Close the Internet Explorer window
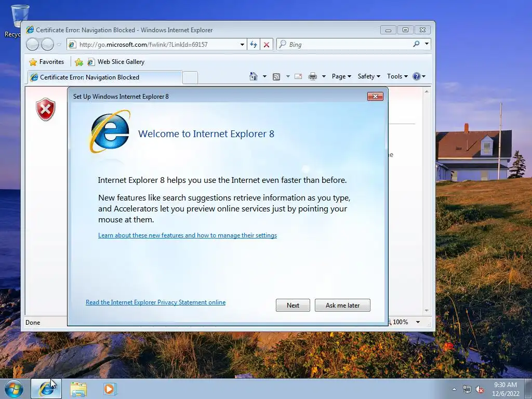 pos(422,30)
